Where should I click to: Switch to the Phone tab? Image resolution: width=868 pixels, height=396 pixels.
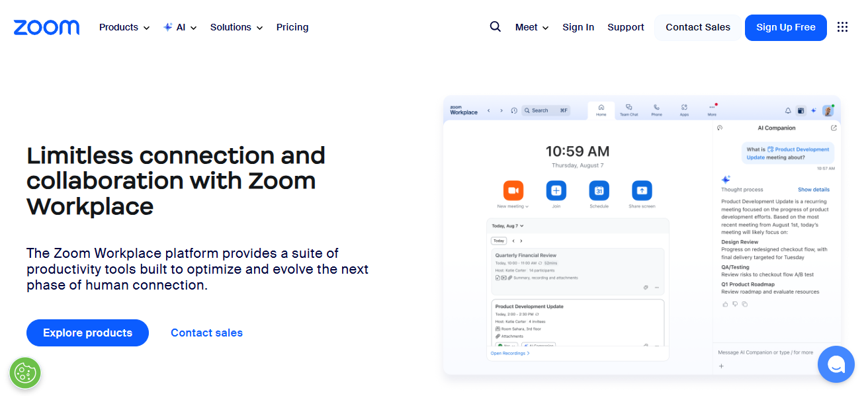coord(656,110)
